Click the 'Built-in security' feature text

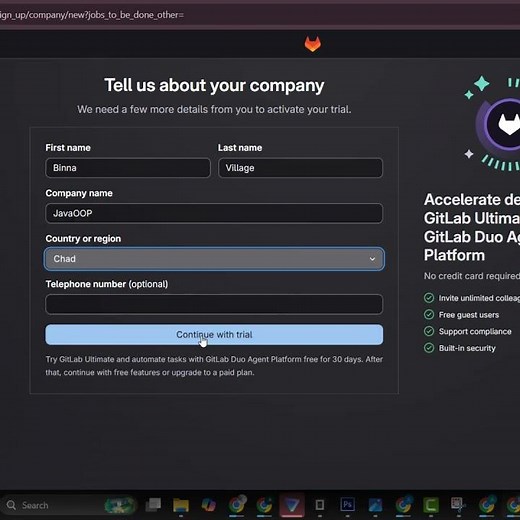tap(467, 348)
